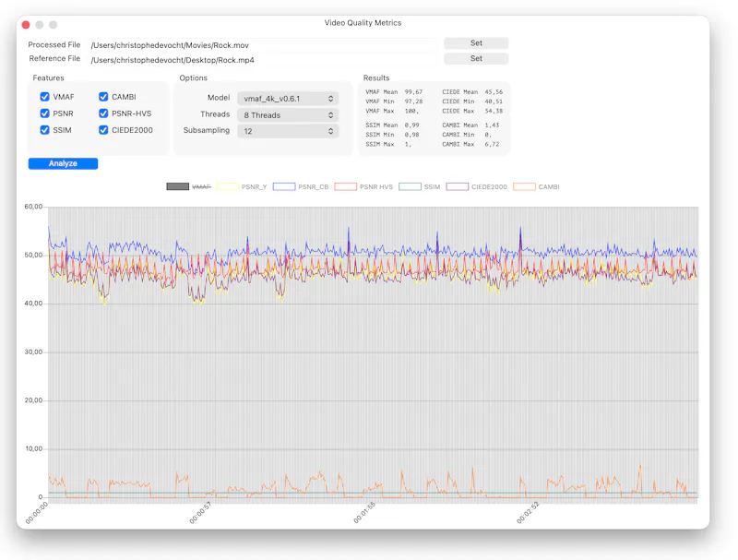Click the CAMBI Max value 6,72
The image size is (738, 560).
click(492, 145)
